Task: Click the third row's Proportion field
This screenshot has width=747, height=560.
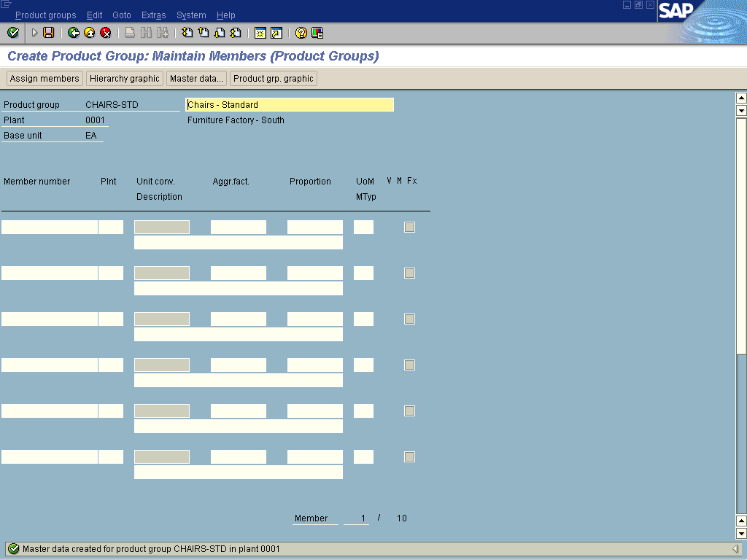Action: tap(315, 319)
